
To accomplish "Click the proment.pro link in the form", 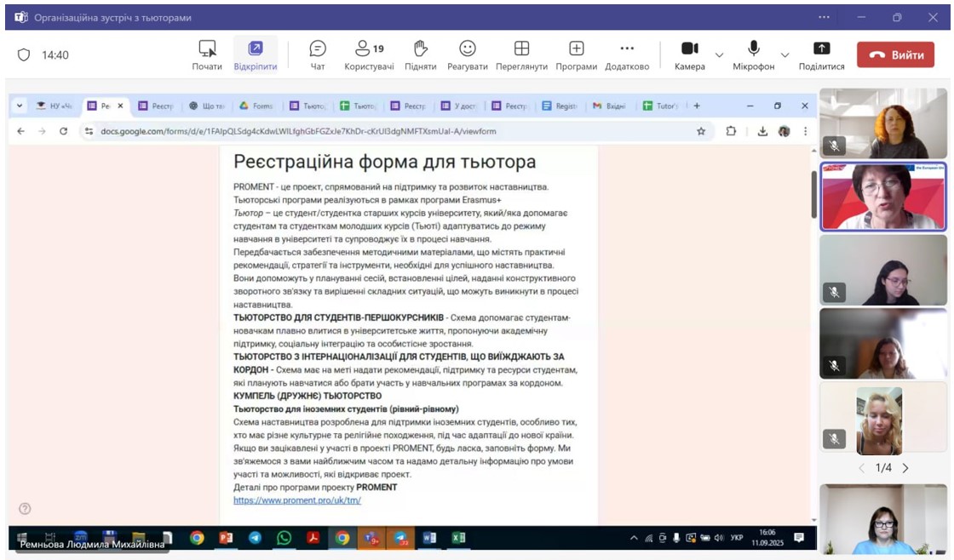I will pos(297,500).
